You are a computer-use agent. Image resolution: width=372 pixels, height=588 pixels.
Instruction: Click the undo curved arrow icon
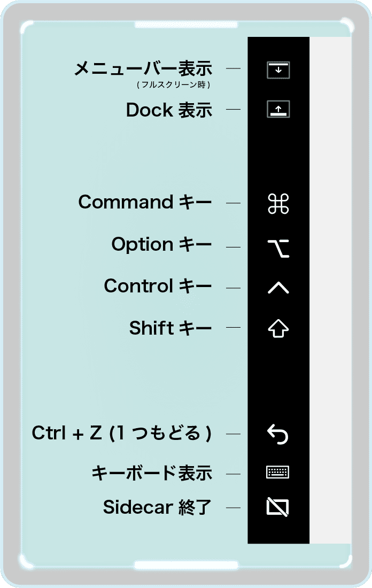click(278, 434)
